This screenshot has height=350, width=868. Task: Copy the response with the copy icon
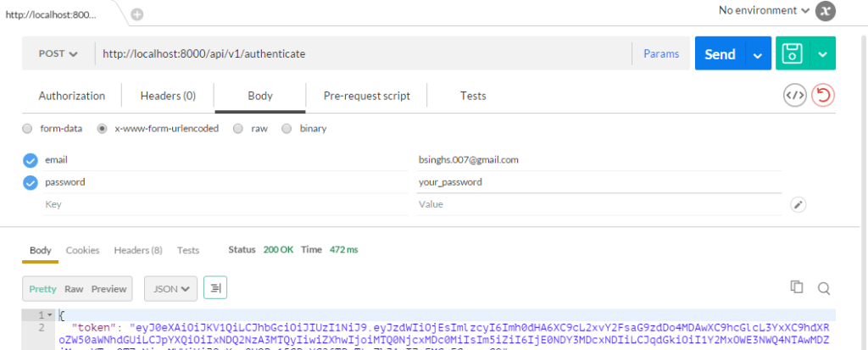pyautogui.click(x=796, y=287)
